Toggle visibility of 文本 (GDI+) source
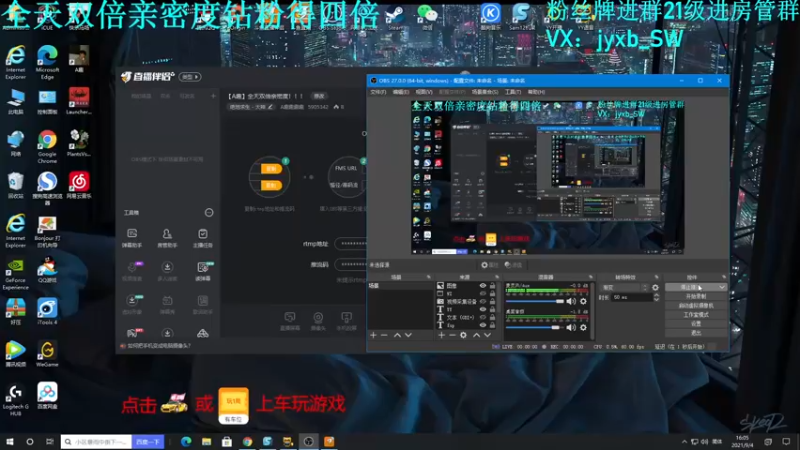Viewport: 800px width, 450px height. [x=483, y=317]
